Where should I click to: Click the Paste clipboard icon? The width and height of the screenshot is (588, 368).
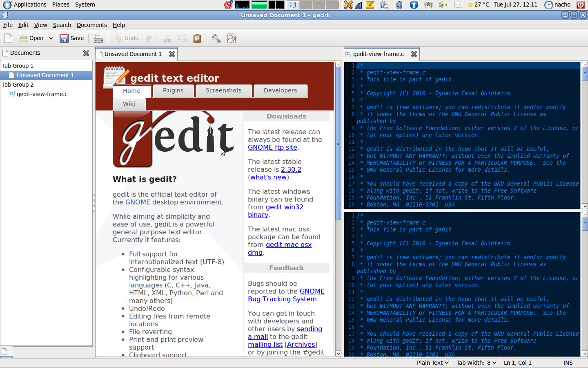[197, 38]
